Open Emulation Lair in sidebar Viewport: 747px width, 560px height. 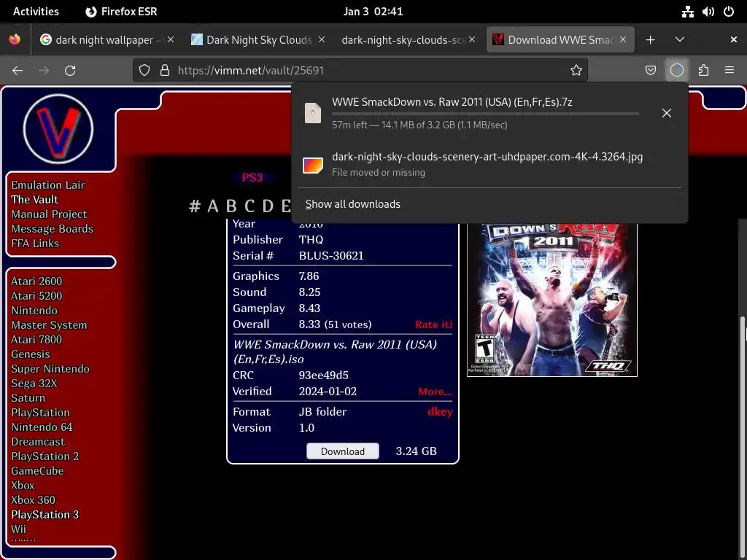click(48, 184)
